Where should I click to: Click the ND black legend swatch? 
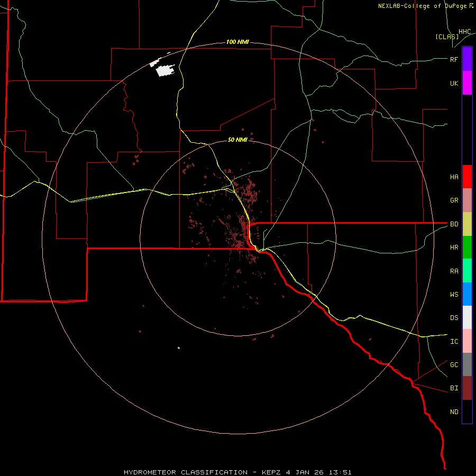467,411
